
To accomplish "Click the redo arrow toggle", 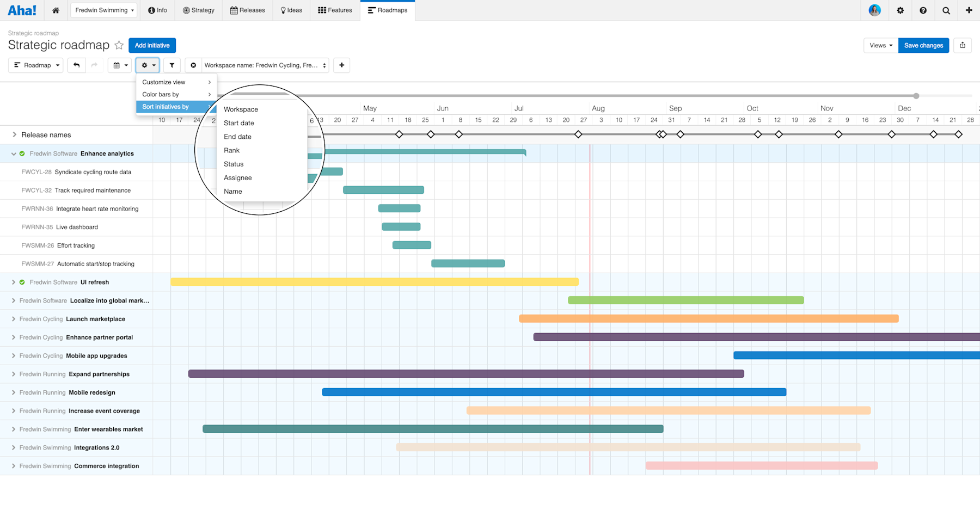I will (95, 65).
